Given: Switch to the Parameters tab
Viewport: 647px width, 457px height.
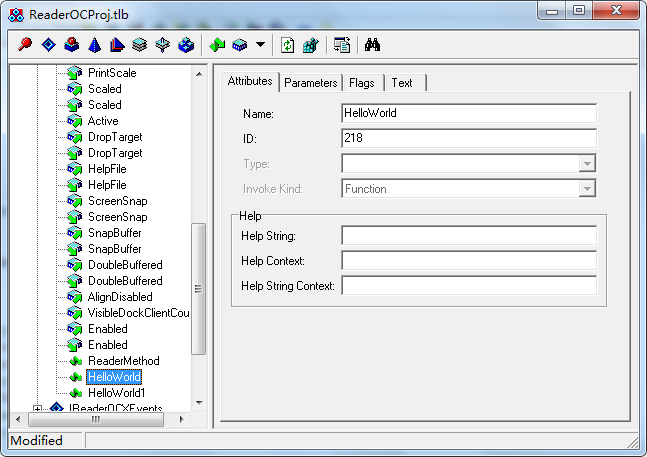Looking at the screenshot, I should point(311,83).
